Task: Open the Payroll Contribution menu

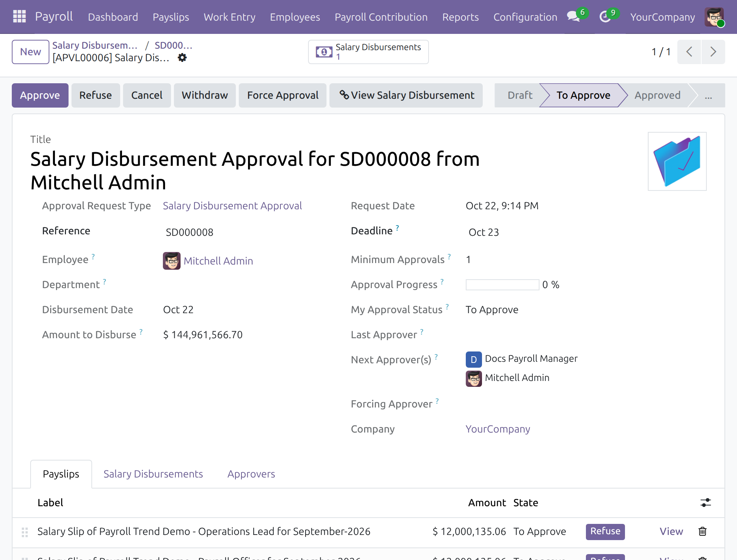Action: pos(381,17)
